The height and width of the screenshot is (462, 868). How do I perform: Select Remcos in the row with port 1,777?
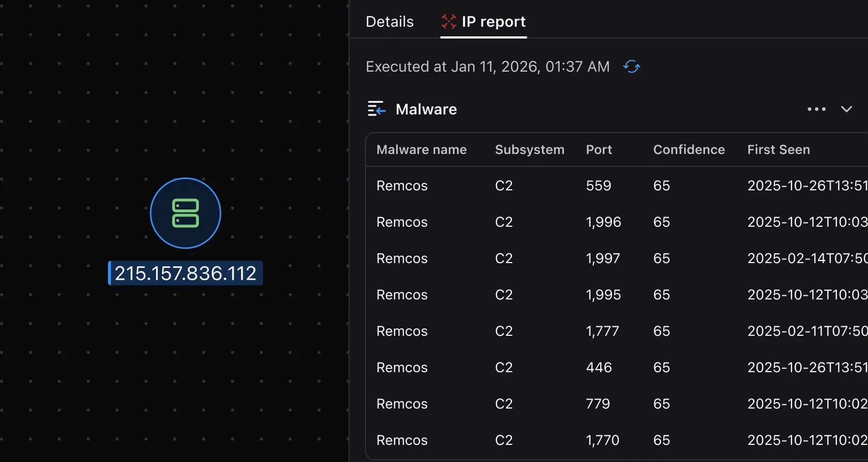pos(402,331)
